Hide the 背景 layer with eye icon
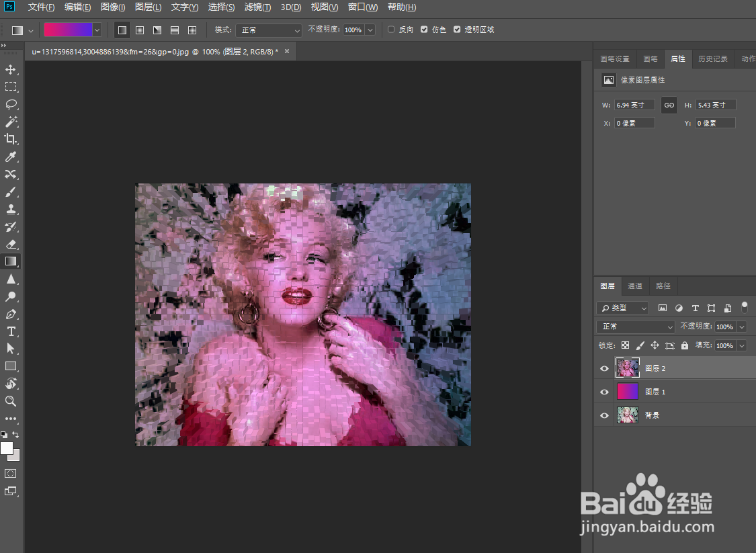Viewport: 756px width, 553px height. [x=604, y=415]
